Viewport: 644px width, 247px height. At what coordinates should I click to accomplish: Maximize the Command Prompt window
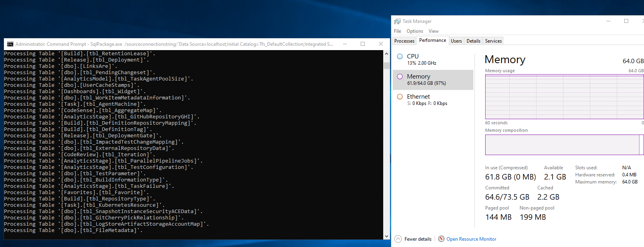363,44
